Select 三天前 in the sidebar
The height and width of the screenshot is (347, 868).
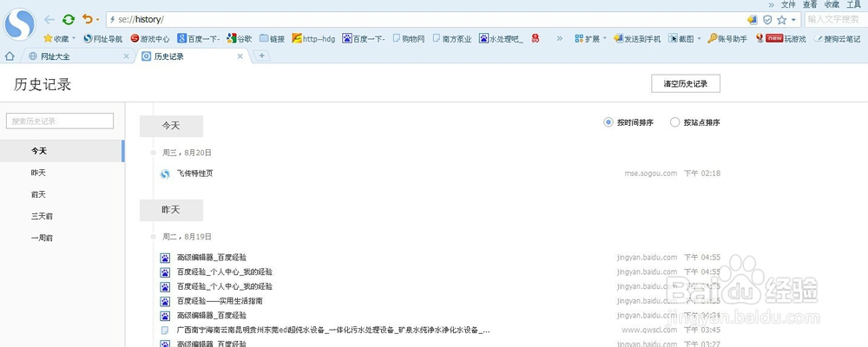pyautogui.click(x=62, y=216)
